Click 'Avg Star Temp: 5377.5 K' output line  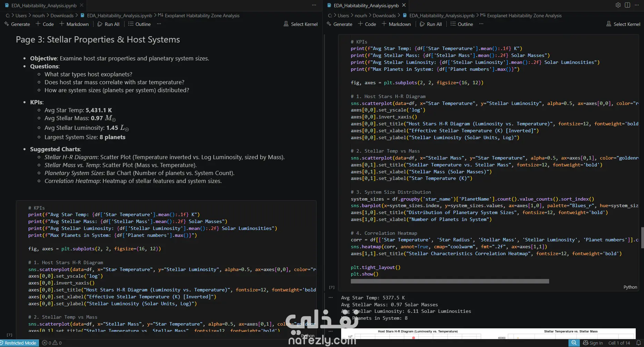click(373, 298)
